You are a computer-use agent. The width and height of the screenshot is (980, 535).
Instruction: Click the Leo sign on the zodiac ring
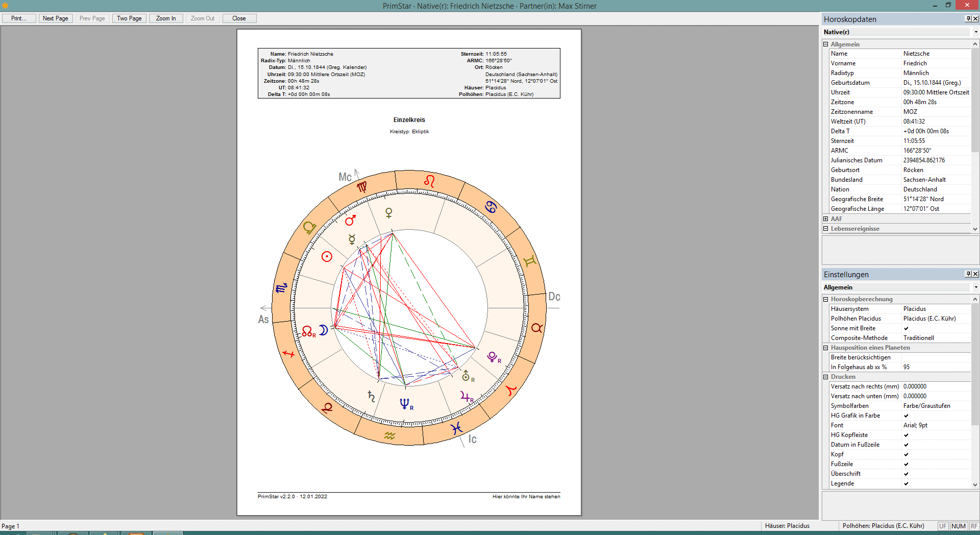click(430, 181)
